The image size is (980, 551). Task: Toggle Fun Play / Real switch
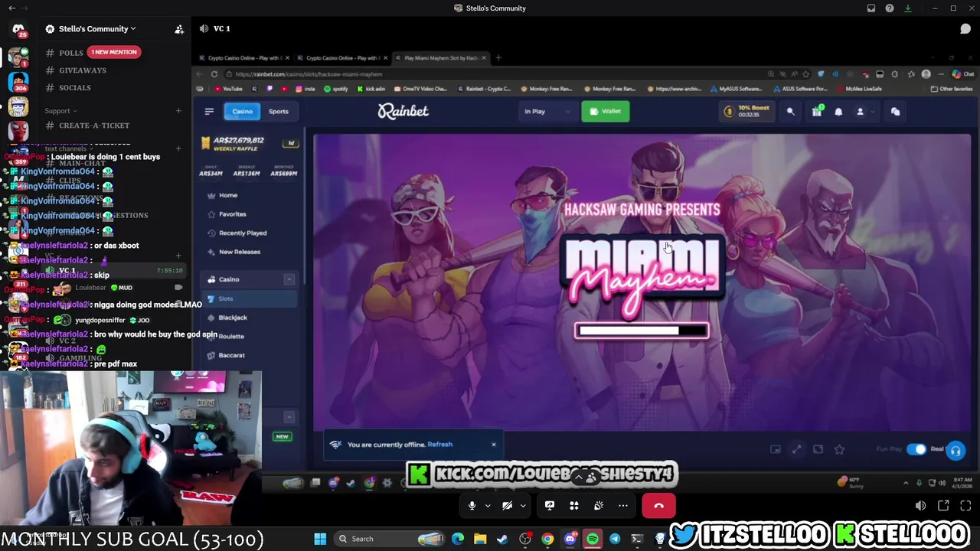(916, 449)
